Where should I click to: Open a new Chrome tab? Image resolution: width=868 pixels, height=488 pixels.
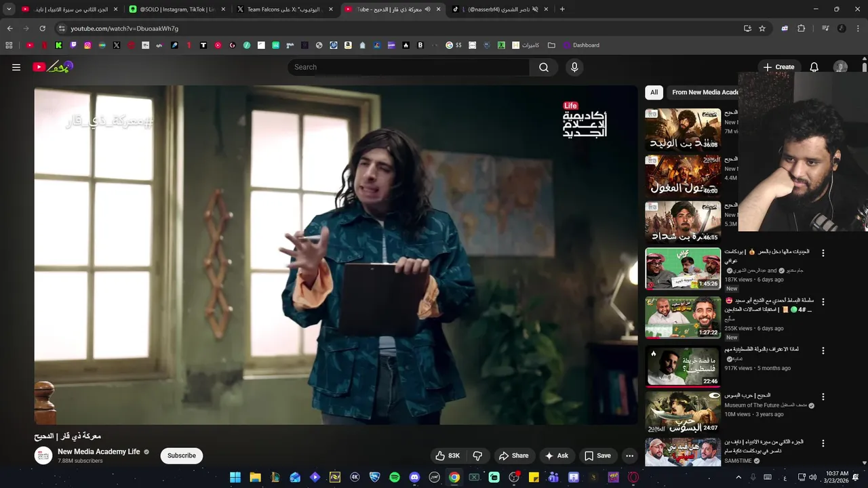pyautogui.click(x=562, y=9)
